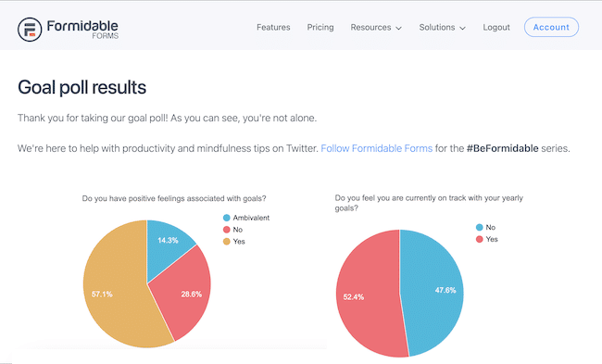Select the 52.4% red pie slice
Viewport: 602px width, 364px height.
click(367, 295)
